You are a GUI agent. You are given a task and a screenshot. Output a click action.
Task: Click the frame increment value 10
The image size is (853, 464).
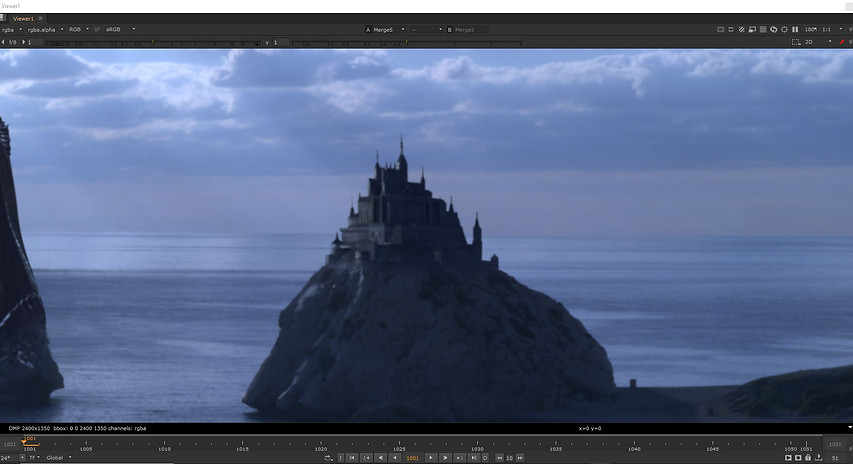point(510,458)
